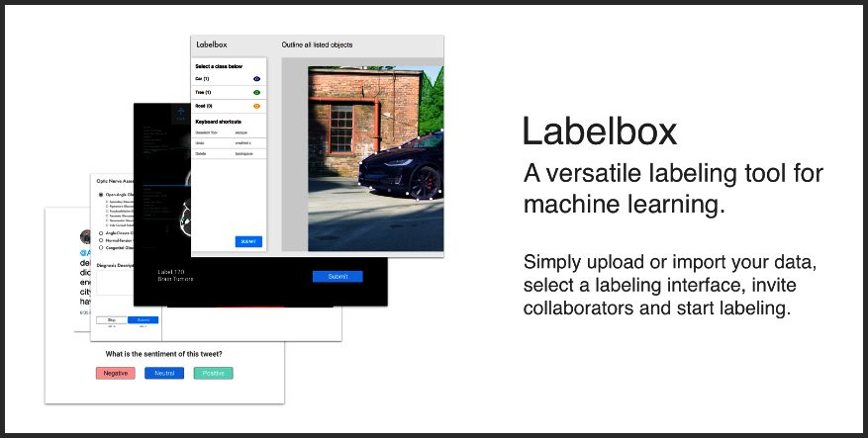The image size is (868, 438).
Task: Click the 'Deselect Tool' shortcut row
Action: point(229,132)
